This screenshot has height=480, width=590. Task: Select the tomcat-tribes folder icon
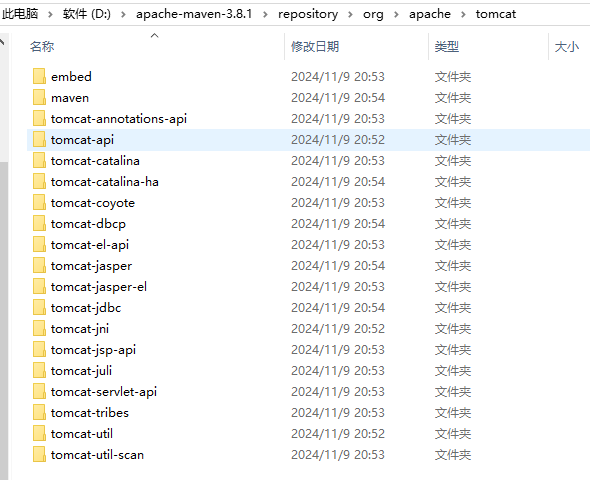39,413
